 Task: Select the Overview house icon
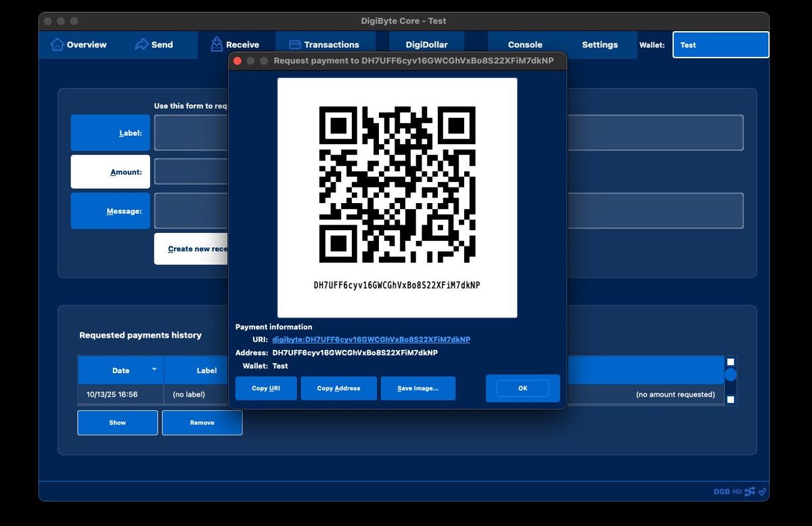(58, 44)
